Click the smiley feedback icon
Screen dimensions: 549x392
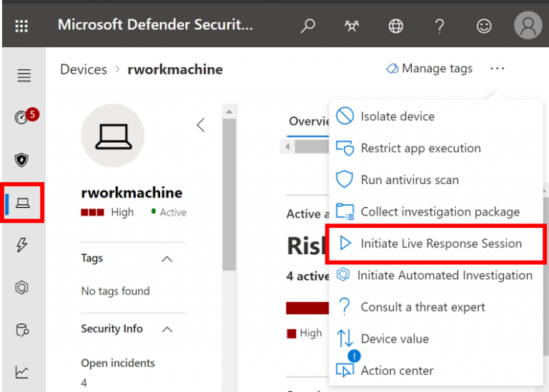coord(484,26)
